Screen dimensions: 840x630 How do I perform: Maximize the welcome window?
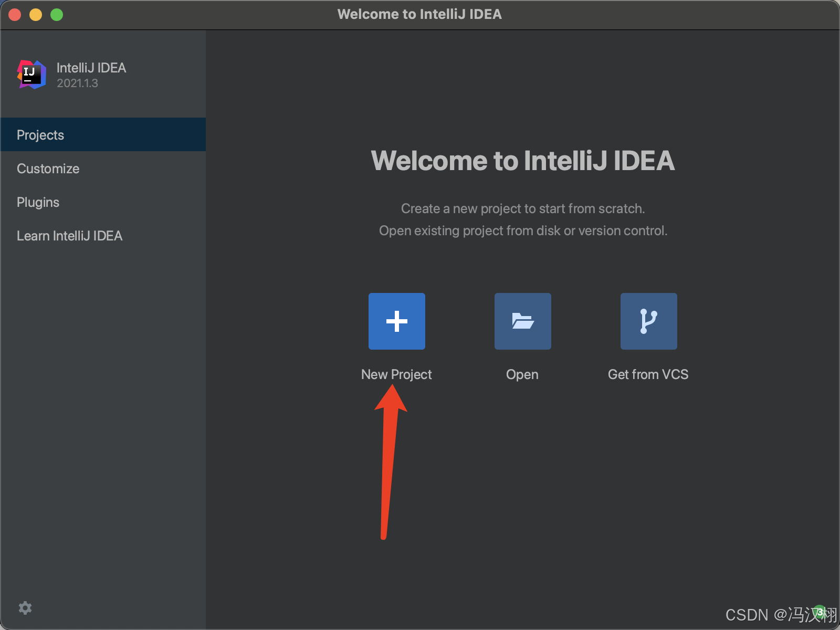57,15
